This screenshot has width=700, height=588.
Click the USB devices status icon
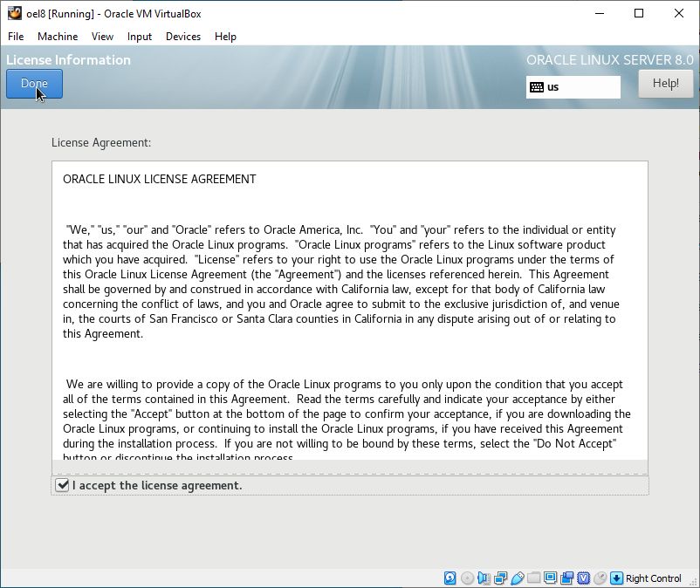pos(517,578)
